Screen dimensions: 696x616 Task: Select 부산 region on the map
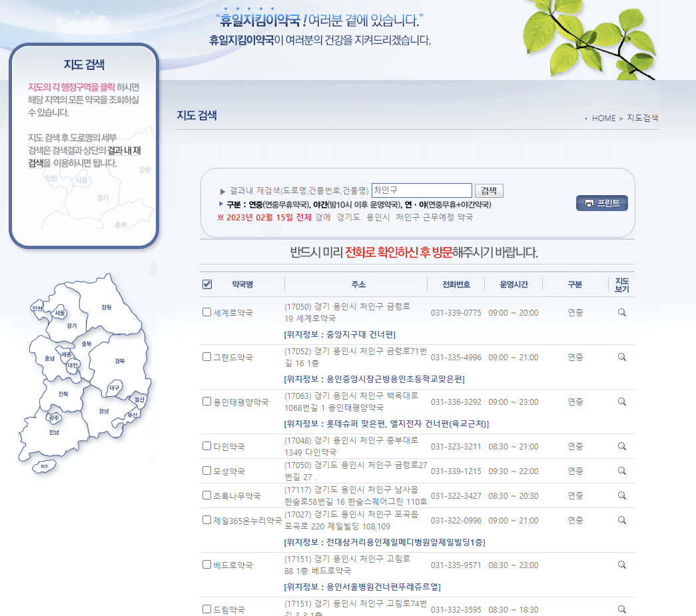pos(133,415)
